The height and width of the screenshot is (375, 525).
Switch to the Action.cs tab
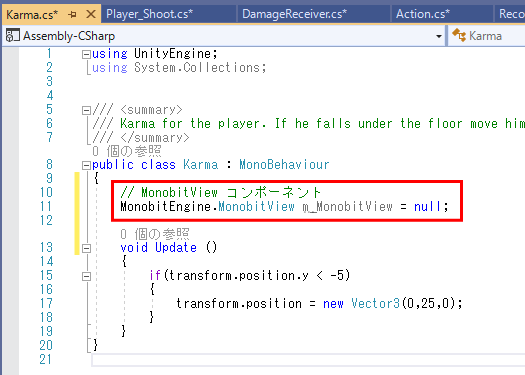pyautogui.click(x=423, y=14)
